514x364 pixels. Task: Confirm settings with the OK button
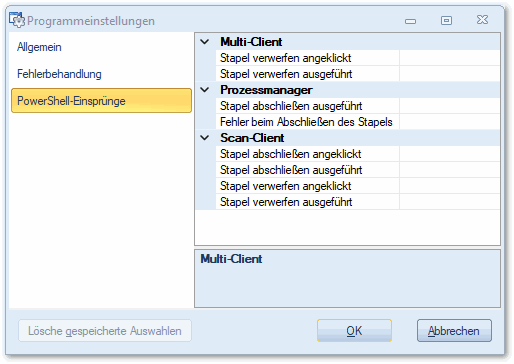(x=354, y=331)
